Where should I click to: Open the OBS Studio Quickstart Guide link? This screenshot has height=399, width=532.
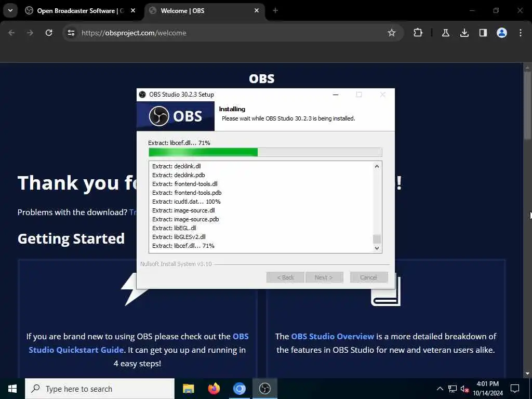[138, 343]
